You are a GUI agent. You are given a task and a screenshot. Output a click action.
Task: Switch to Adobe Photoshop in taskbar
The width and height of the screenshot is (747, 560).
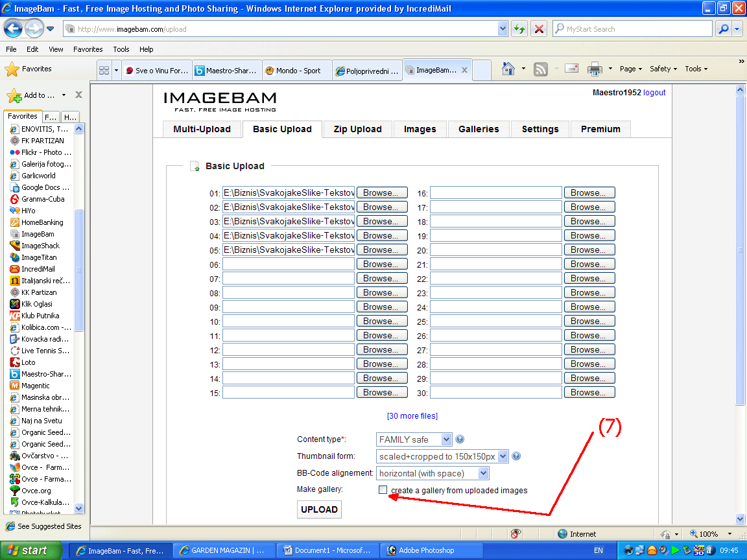432,550
